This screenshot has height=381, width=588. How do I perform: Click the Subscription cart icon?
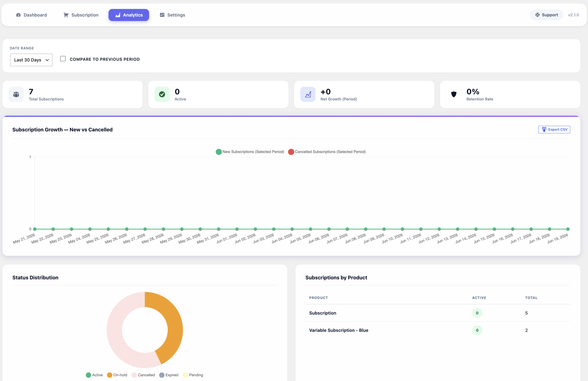point(66,15)
